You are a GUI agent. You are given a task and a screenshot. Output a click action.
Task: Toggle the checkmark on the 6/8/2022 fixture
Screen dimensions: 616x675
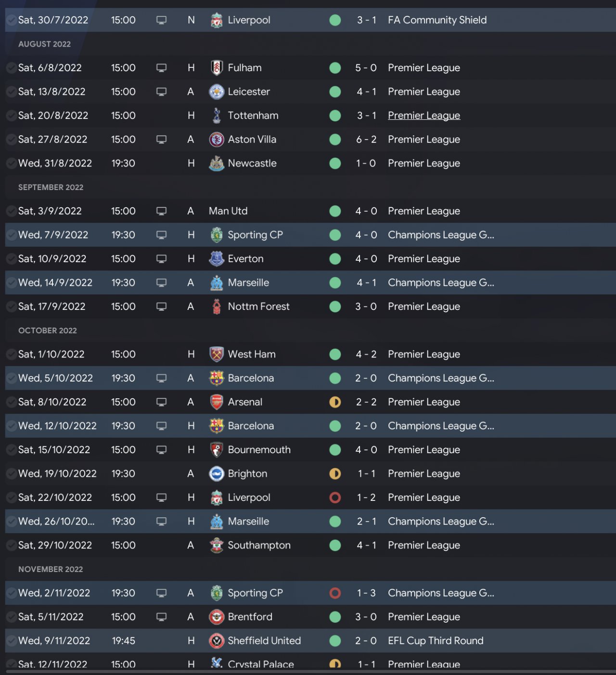[11, 68]
